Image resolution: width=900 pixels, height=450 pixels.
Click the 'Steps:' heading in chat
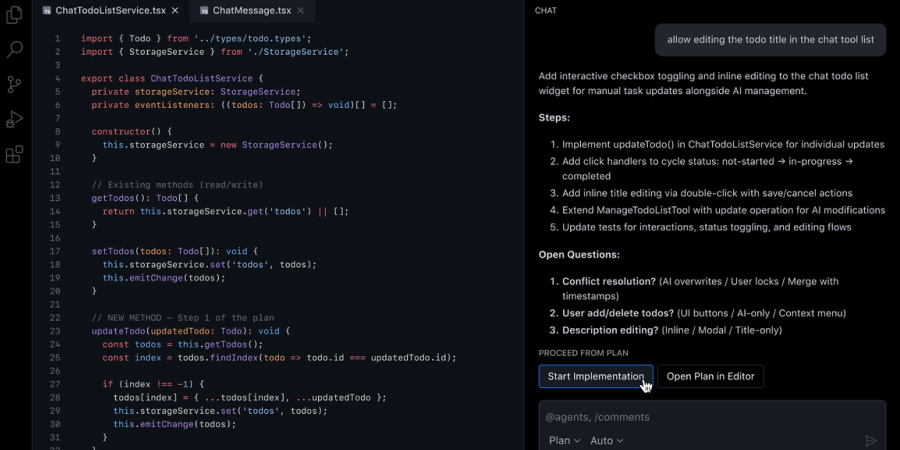coord(554,118)
